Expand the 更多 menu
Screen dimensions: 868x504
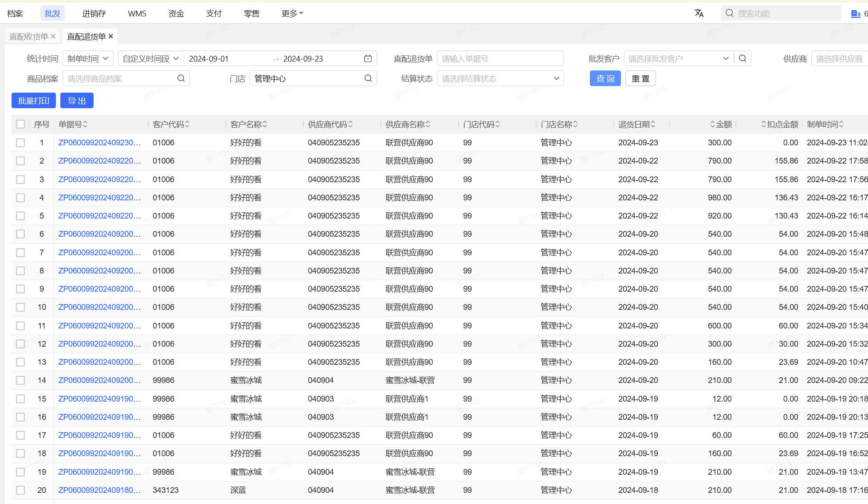coord(292,13)
